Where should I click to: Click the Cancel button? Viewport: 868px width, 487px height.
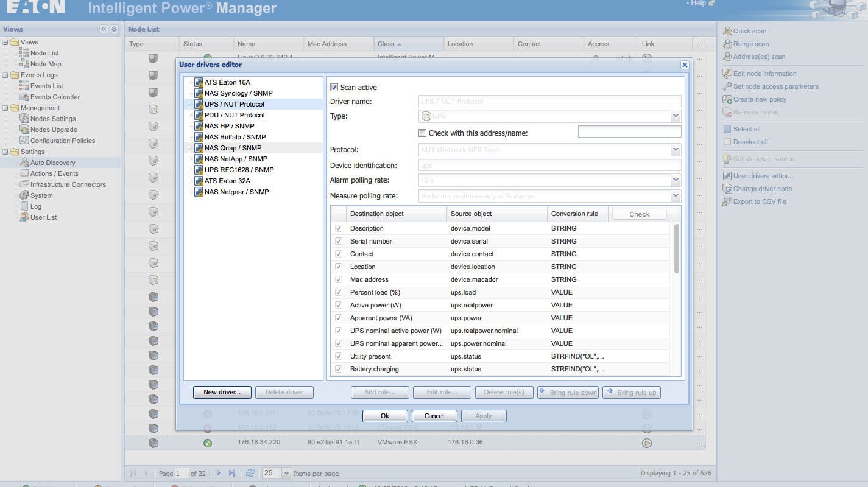(434, 416)
